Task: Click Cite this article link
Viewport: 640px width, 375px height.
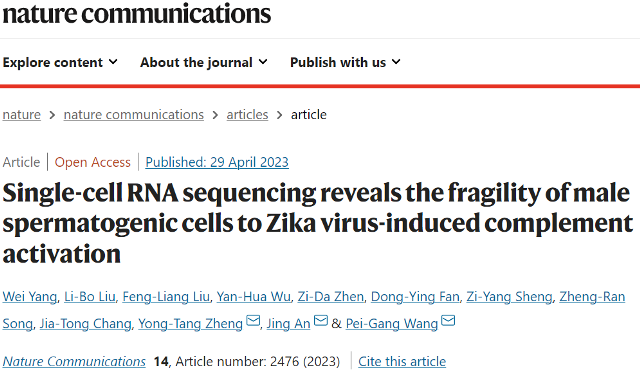Action: pyautogui.click(x=402, y=362)
